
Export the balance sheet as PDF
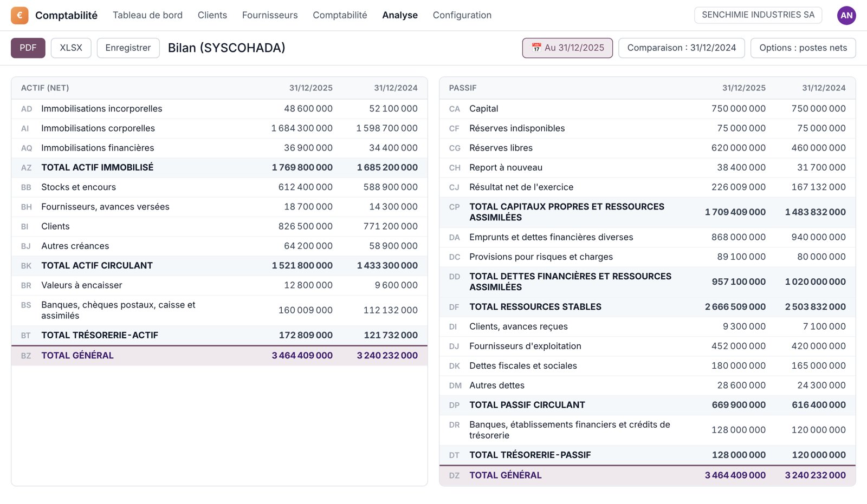(28, 48)
